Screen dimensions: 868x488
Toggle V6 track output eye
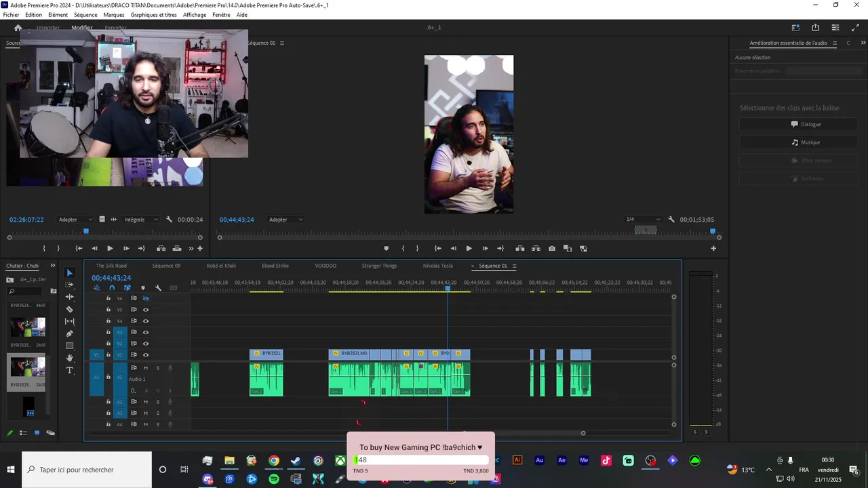coord(146,298)
